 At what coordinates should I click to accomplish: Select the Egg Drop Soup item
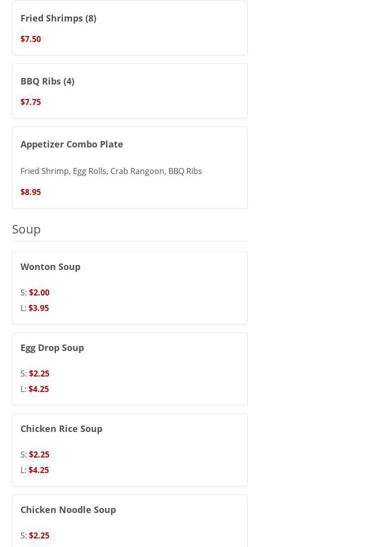coord(52,347)
